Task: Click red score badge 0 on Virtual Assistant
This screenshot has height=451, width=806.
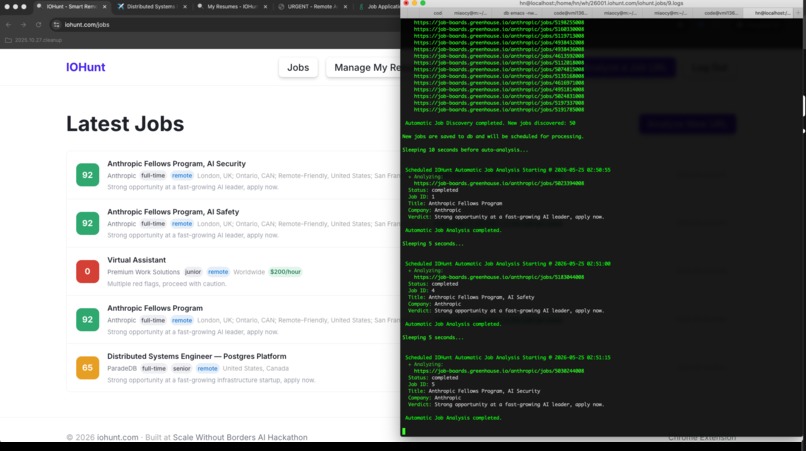Action: tap(87, 272)
